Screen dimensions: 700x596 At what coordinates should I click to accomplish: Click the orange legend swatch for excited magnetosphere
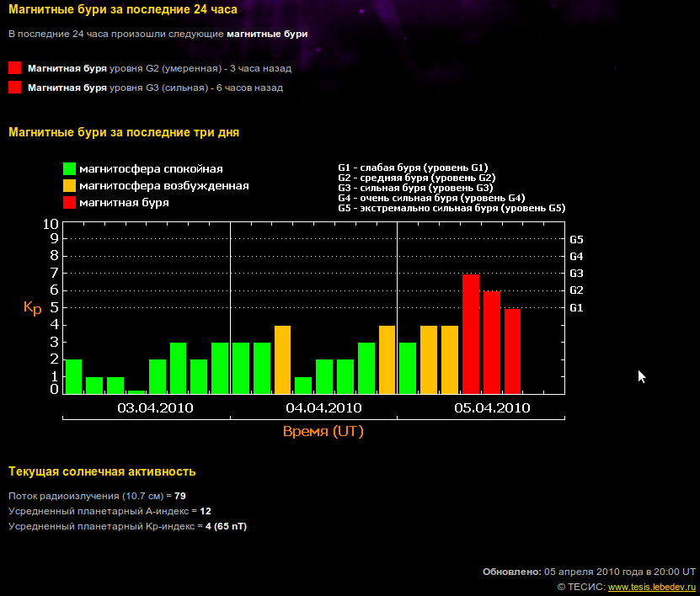click(70, 186)
